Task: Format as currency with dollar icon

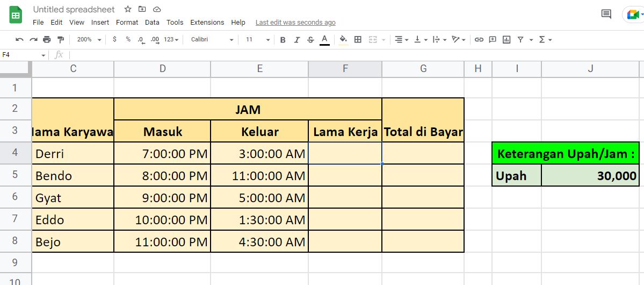Action: (114, 39)
